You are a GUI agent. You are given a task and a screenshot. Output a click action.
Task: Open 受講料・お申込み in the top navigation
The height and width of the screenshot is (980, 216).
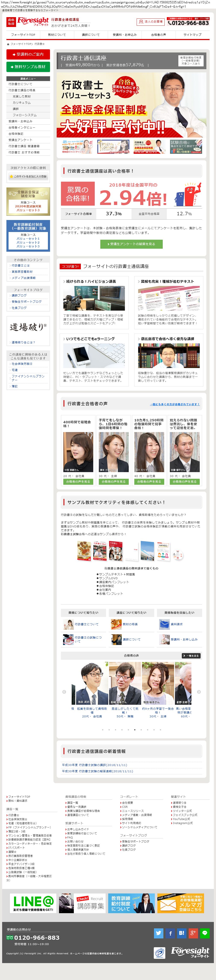click(124, 35)
